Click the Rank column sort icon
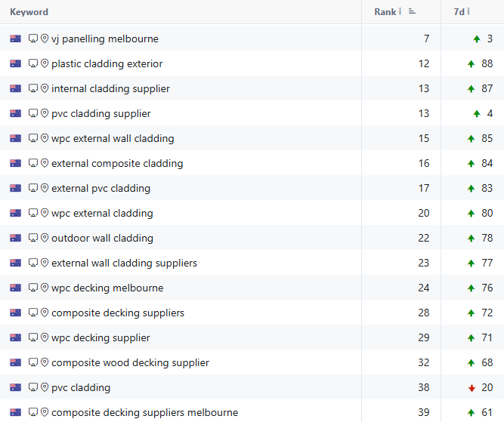The height and width of the screenshot is (422, 504). [x=412, y=11]
